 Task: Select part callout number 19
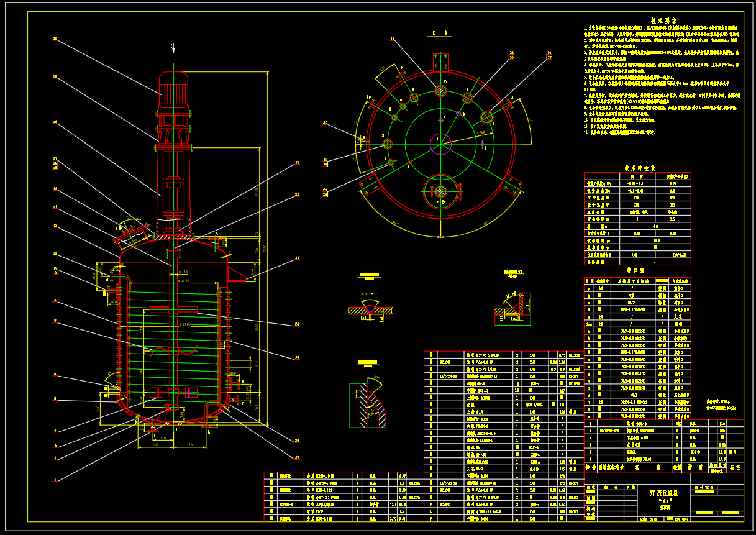click(55, 77)
